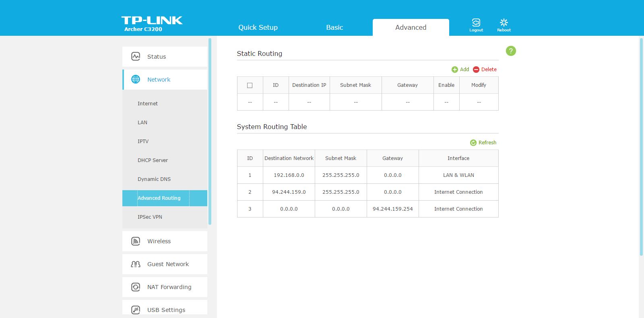
Task: Click the Destination Network column header
Action: 289,158
